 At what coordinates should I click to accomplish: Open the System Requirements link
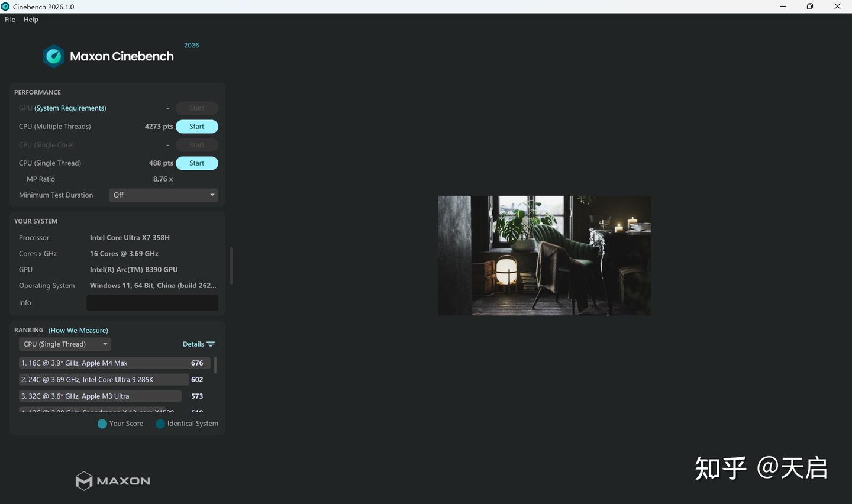(70, 108)
